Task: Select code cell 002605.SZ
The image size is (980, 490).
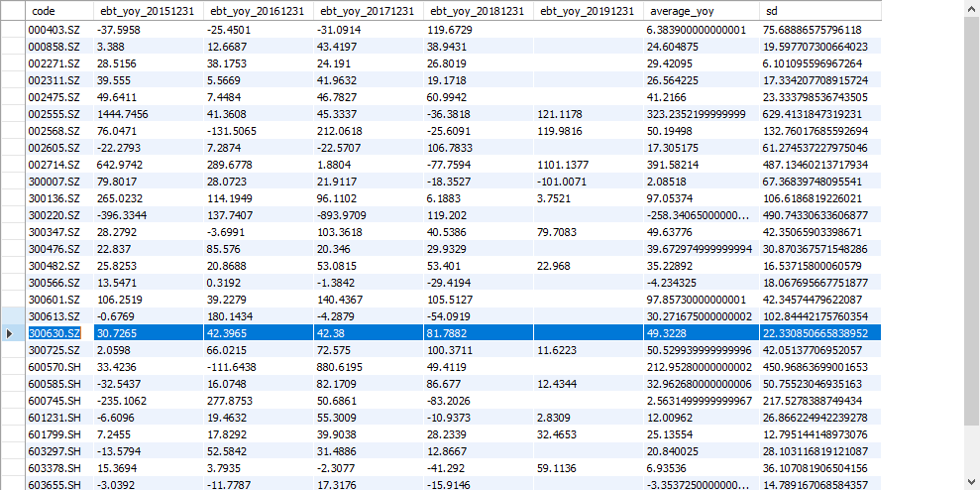Action: tap(60, 148)
